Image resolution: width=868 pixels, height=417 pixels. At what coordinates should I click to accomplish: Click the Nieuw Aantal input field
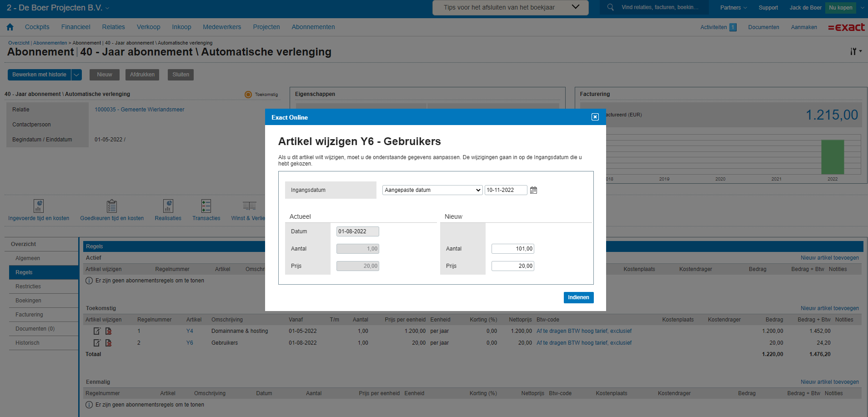point(512,249)
